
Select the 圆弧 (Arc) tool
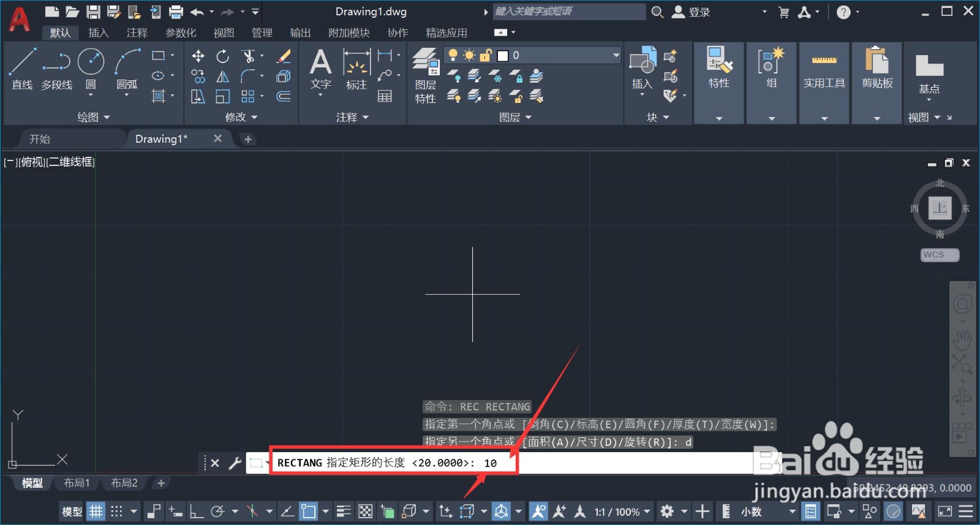pyautogui.click(x=127, y=69)
